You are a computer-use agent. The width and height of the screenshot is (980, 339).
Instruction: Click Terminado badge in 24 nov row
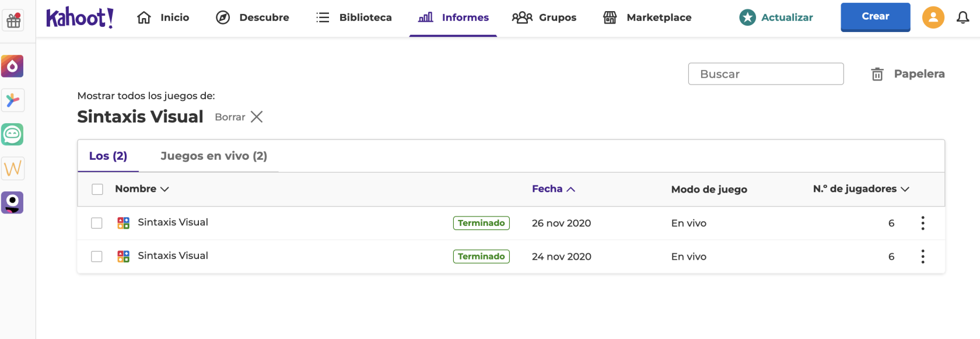[481, 256]
